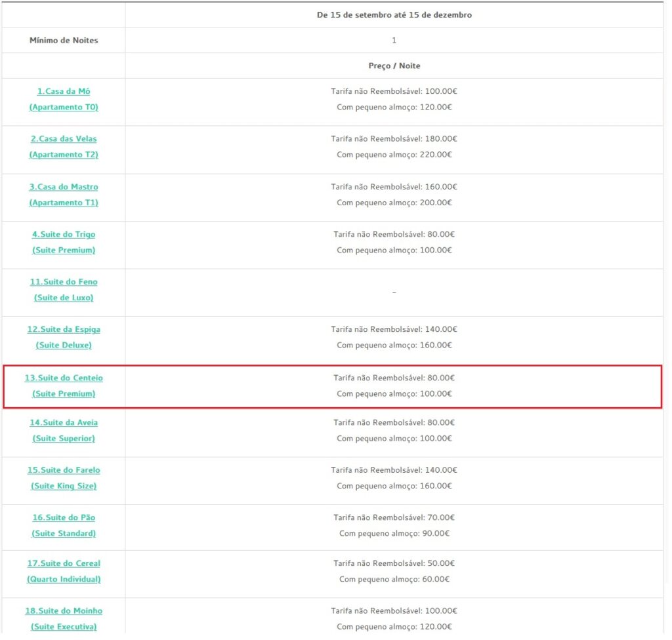Click Suite do Centeio breakfast 100.00€
The height and width of the screenshot is (640, 672).
tap(394, 393)
